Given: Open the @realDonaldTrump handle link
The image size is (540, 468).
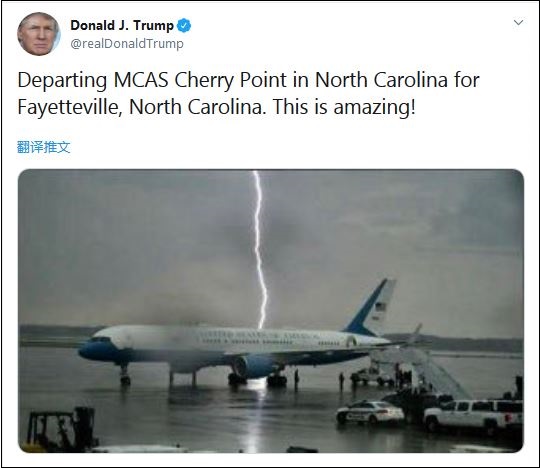Looking at the screenshot, I should click(127, 44).
